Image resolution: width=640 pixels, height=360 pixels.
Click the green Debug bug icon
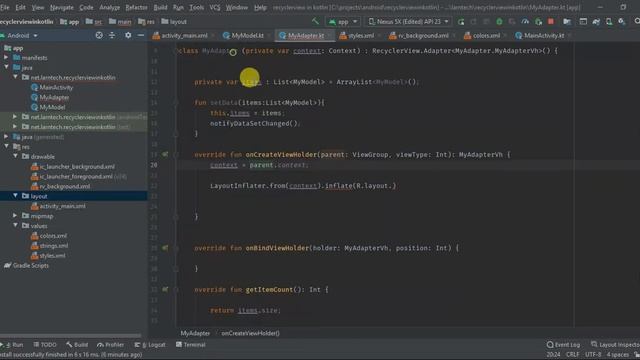[499, 22]
